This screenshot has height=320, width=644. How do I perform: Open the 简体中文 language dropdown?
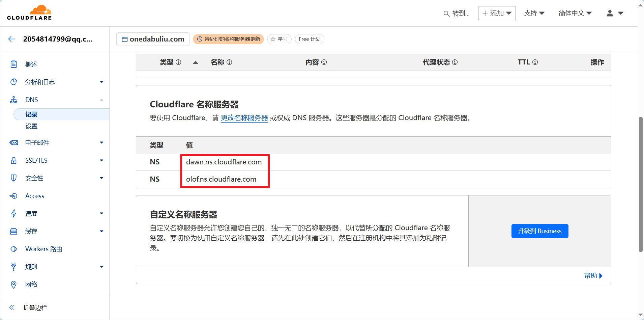tap(575, 13)
